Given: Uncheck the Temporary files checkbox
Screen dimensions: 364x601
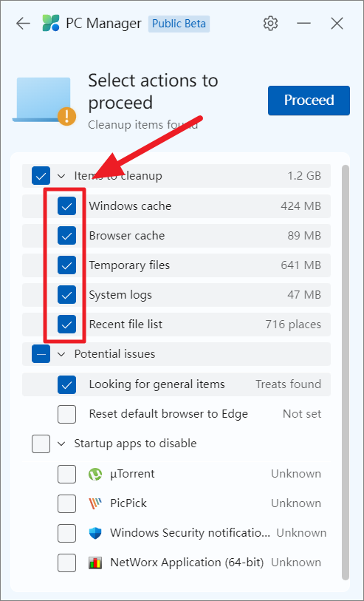Looking at the screenshot, I should 67,265.
